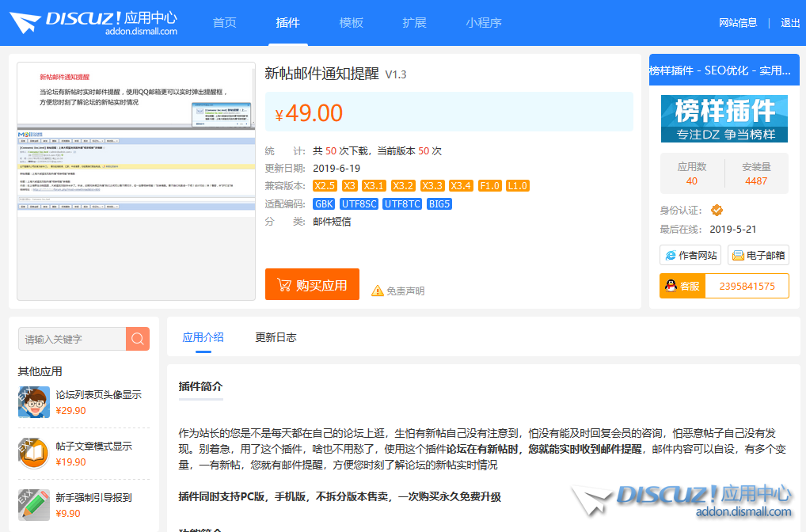Click the price ¥9.90 under 其他应用
Screen dimensions: 806x532
[68, 514]
